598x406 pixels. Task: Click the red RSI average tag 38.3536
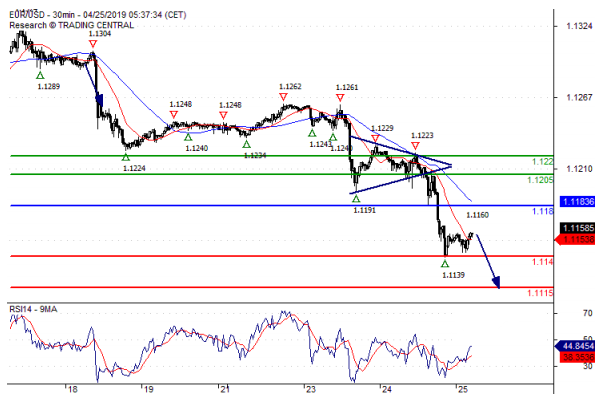[577, 357]
